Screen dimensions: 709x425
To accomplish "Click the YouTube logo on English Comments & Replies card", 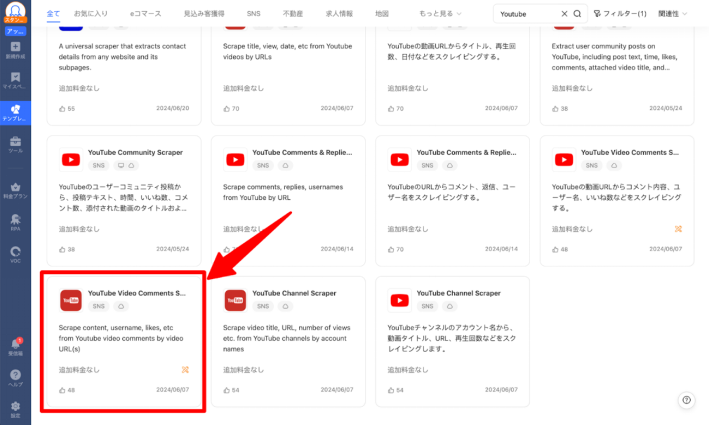I will click(x=235, y=160).
